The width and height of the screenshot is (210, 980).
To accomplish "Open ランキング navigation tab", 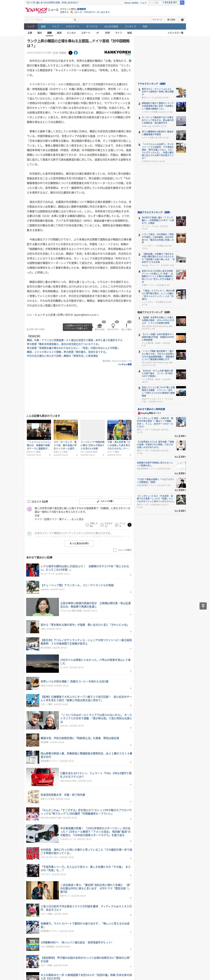I will (x=130, y=26).
